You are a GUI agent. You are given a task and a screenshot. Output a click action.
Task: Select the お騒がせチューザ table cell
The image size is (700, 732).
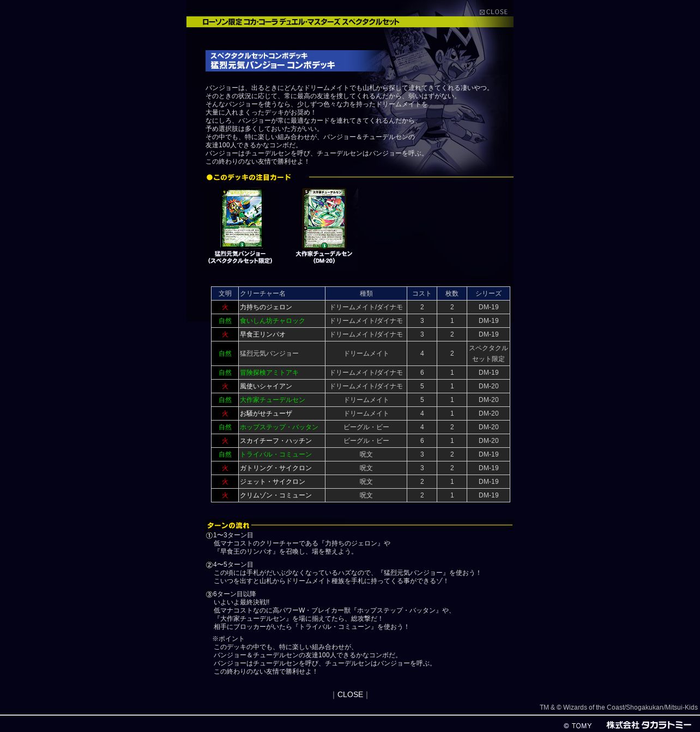tap(282, 413)
